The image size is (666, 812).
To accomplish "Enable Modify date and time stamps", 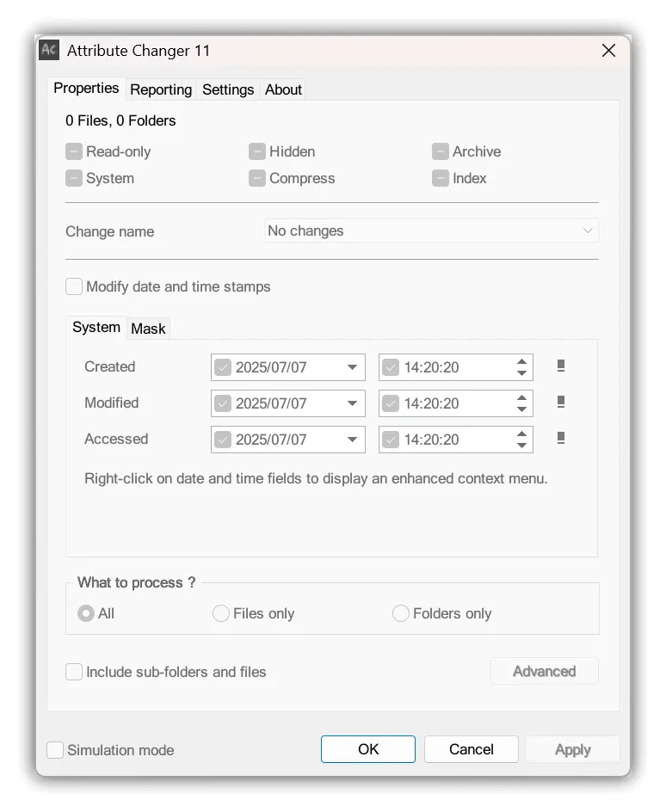I will tap(74, 286).
